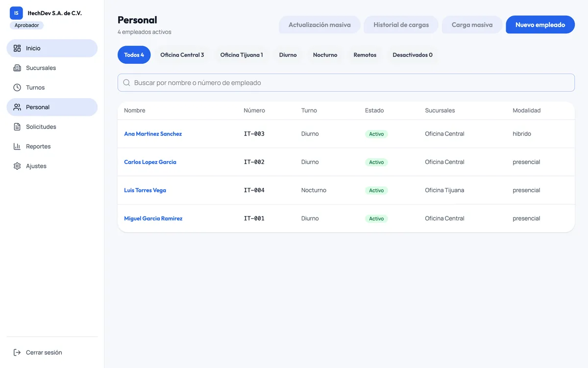Show only Nocturno shift employees tab
The image size is (588, 368).
coord(325,55)
